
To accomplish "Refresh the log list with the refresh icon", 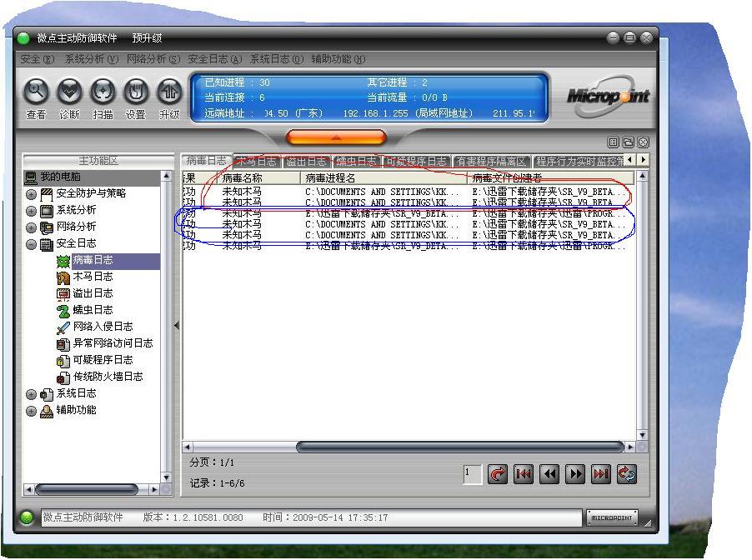I will [627, 474].
